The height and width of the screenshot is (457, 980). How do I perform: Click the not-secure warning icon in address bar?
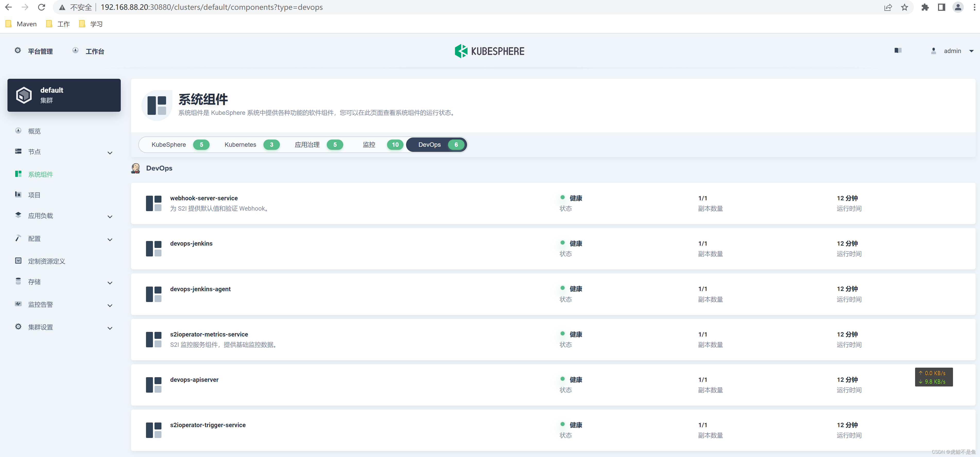pos(62,7)
